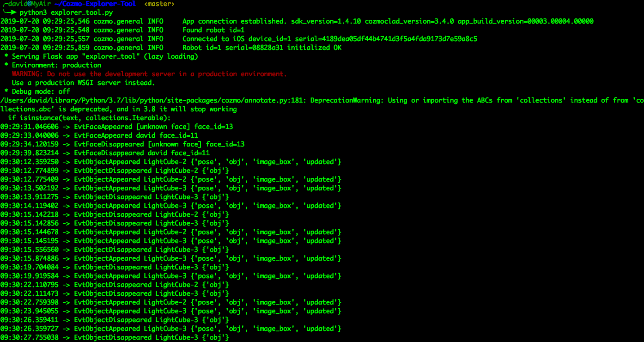
Task: Click the red development server warning
Action: [149, 74]
